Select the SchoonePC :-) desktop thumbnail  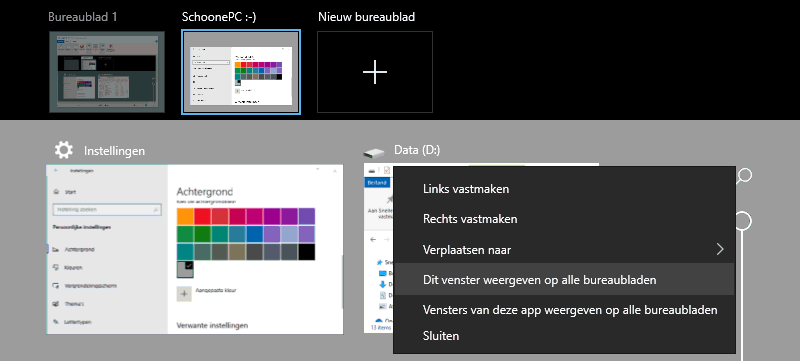pyautogui.click(x=241, y=72)
